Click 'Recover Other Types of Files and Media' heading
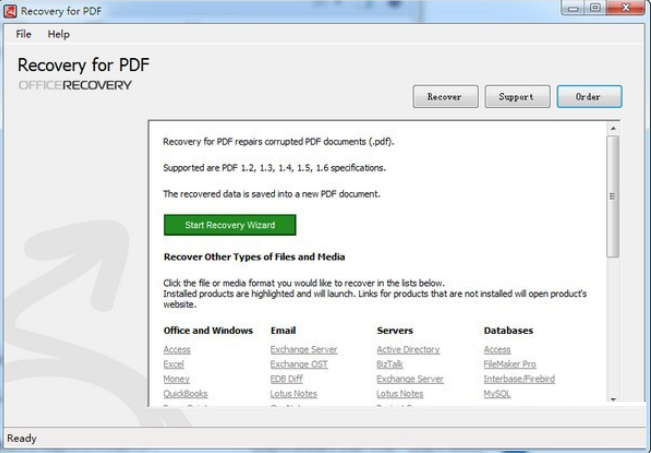Image resolution: width=651 pixels, height=453 pixels. [254, 257]
